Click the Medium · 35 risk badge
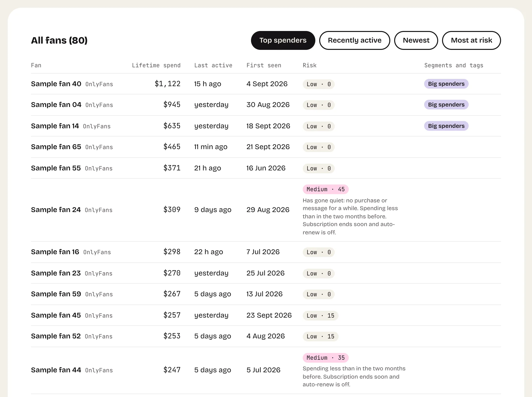 (x=325, y=358)
